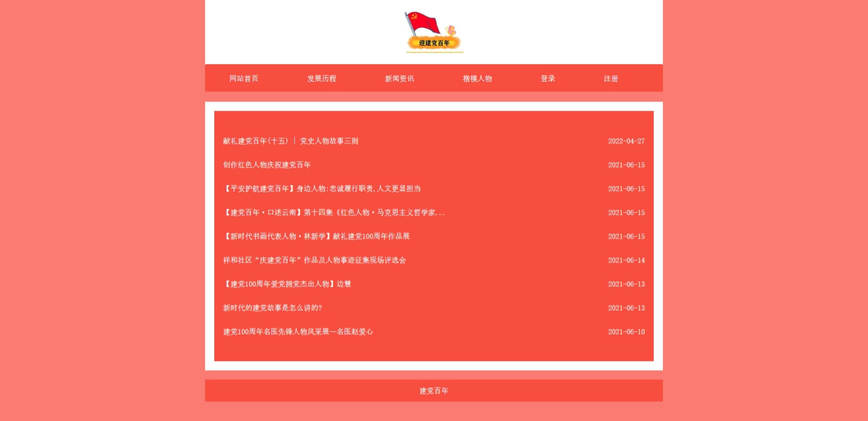Open article 新时代的建党故事是怎么讲的?
The height and width of the screenshot is (421, 868).
tap(272, 308)
